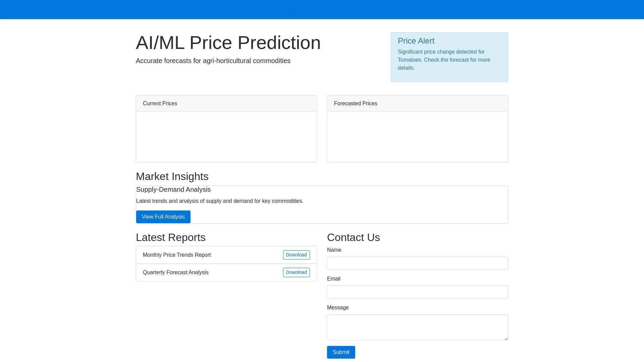Click into the Email input field
The height and width of the screenshot is (362, 644).
[x=417, y=292]
